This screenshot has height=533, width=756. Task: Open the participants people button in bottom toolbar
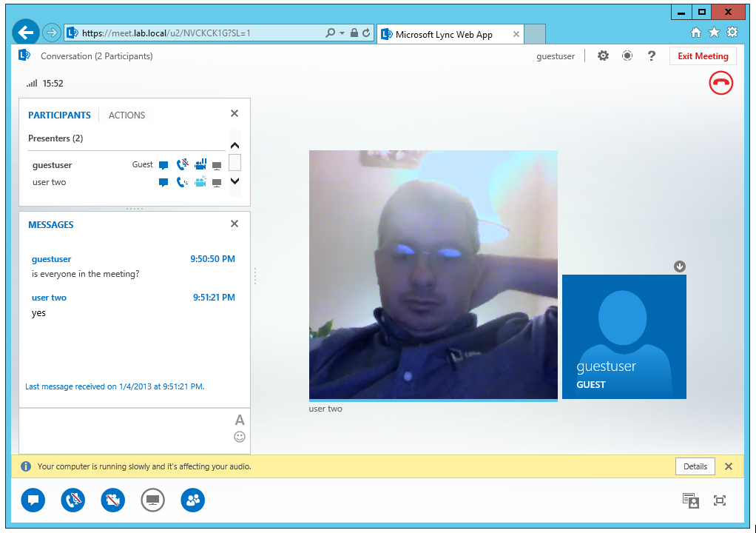pos(193,500)
